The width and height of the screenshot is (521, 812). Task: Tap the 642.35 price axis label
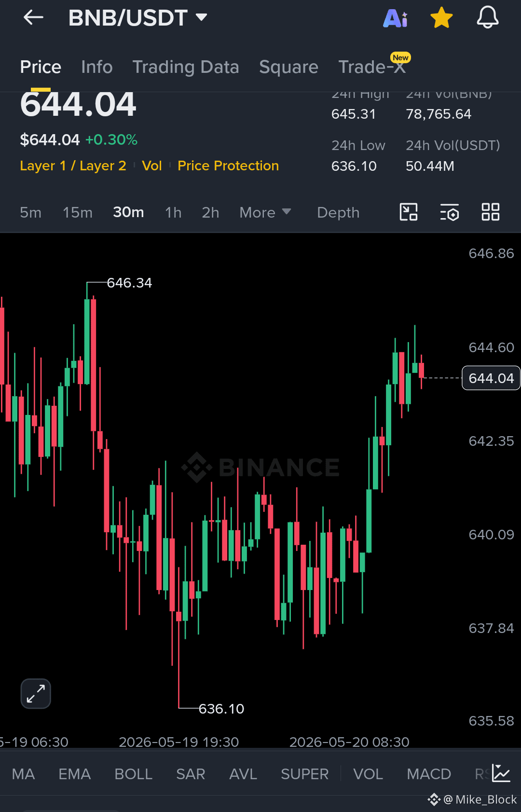tap(492, 441)
